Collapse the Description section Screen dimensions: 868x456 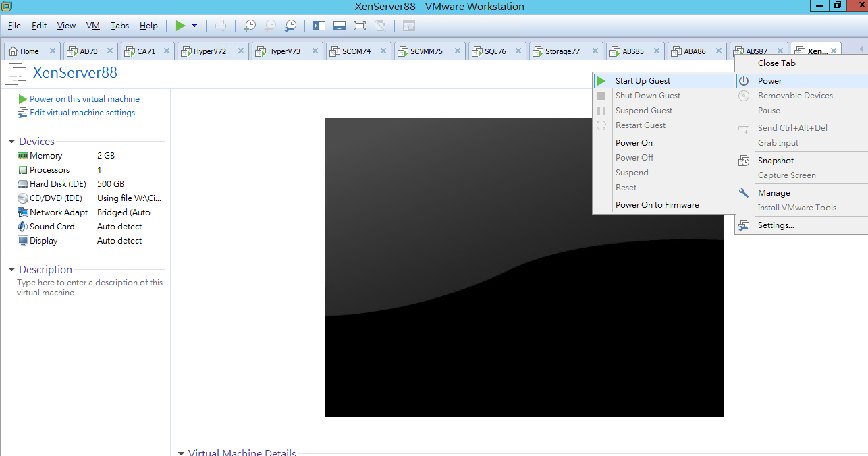12,270
